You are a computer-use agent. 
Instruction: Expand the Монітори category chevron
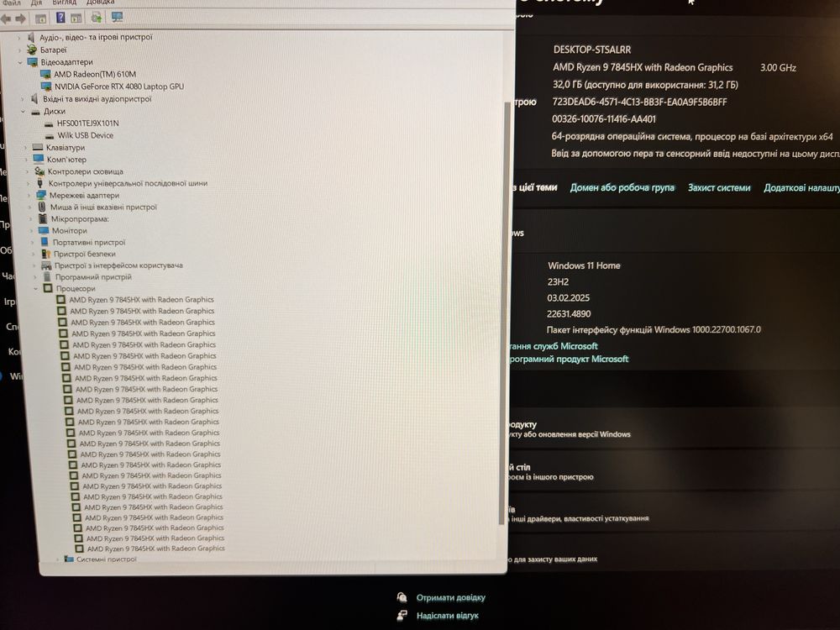32,231
